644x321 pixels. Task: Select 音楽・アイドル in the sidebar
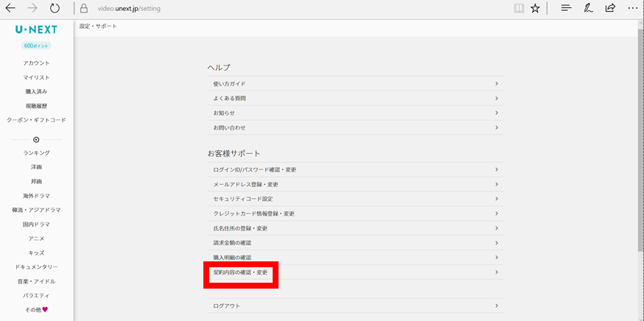pyautogui.click(x=36, y=281)
